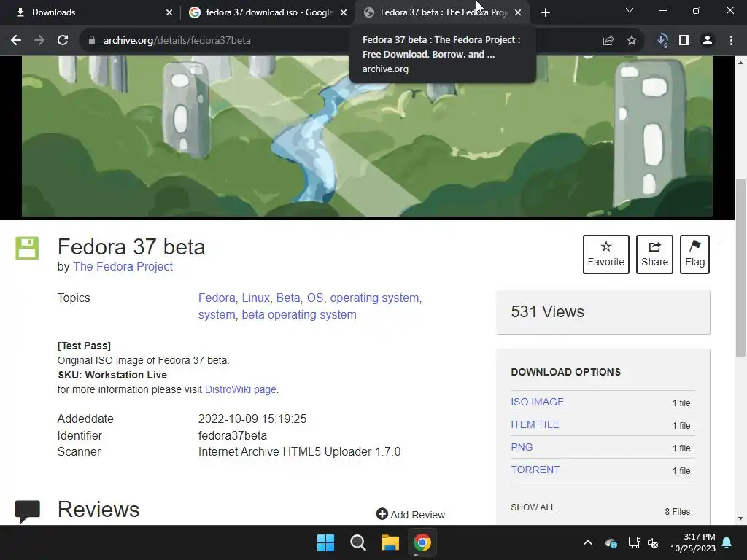
Task: Click the scrollbar up arrow
Action: point(740,63)
